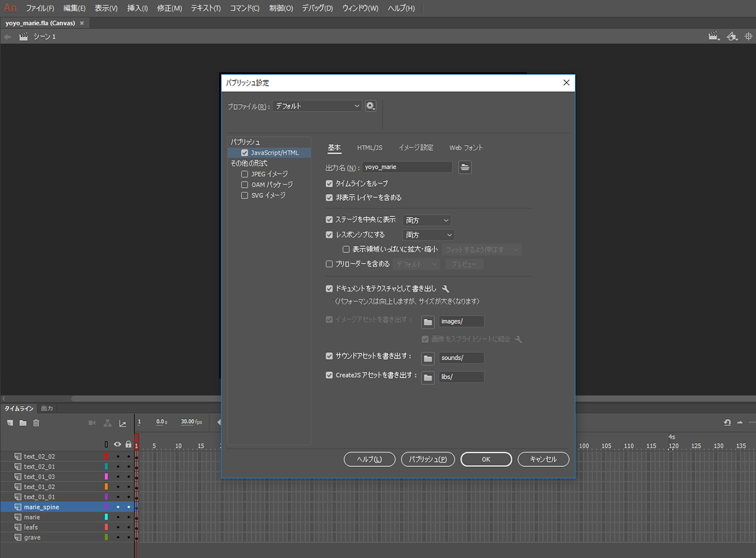Enable OAM パッケージ format checkbox

tap(245, 185)
